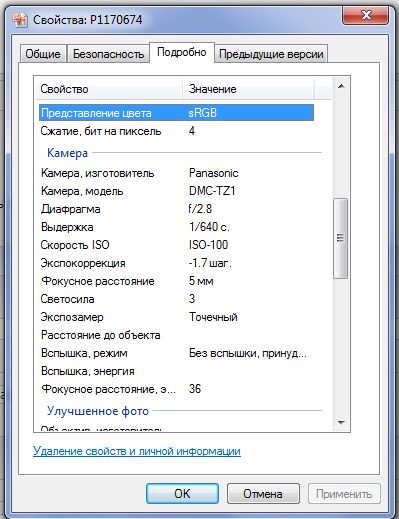This screenshot has width=399, height=519.
Task: Click the Улучшенное фото section header
Action: [98, 411]
